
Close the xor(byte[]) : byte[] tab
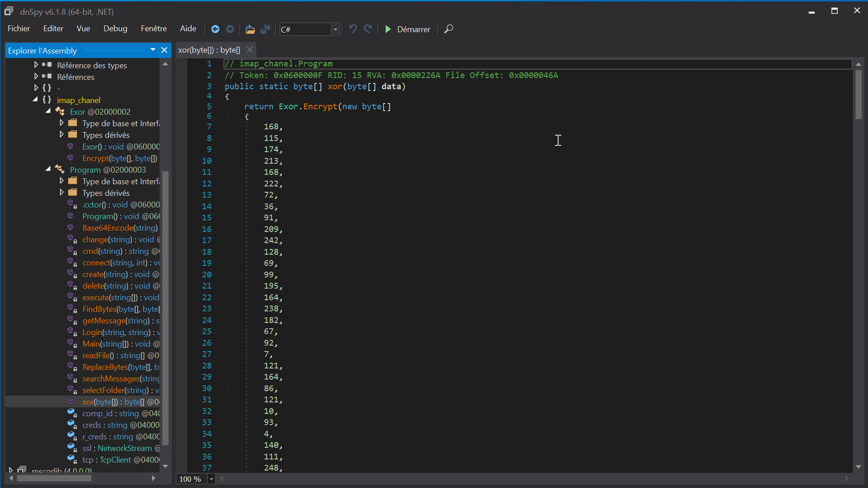[x=250, y=50]
